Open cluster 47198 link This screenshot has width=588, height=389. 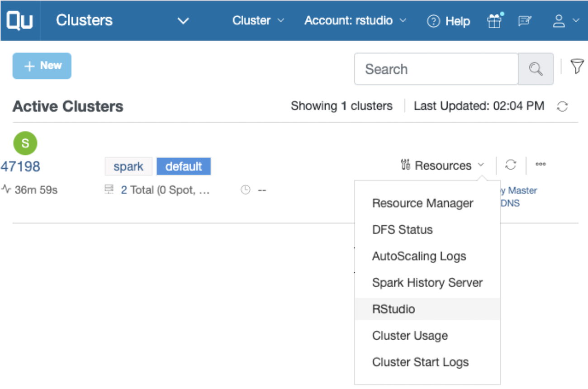20,166
